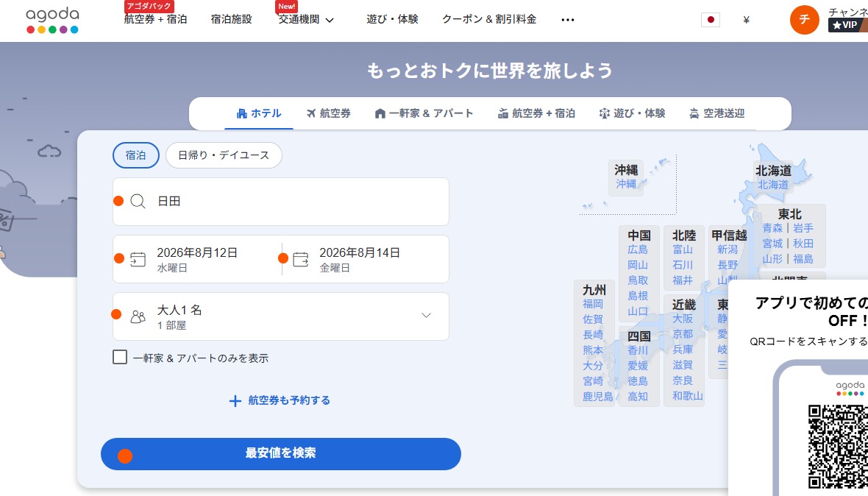Click the search magnifier icon
This screenshot has height=496, width=868.
point(138,201)
